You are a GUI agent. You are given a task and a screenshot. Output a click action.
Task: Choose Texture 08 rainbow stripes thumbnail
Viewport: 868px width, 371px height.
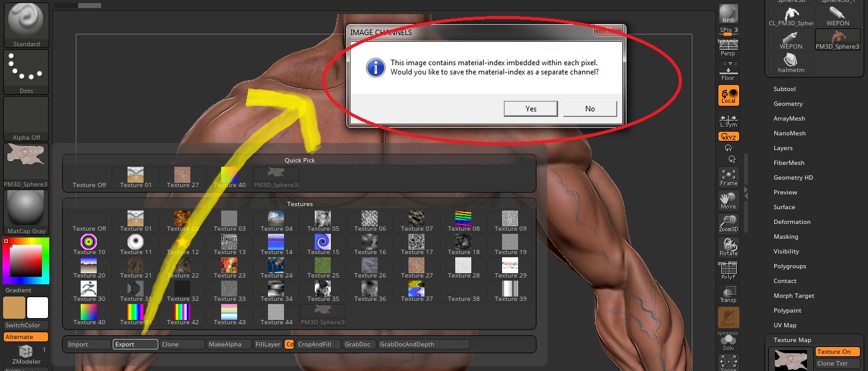(463, 221)
